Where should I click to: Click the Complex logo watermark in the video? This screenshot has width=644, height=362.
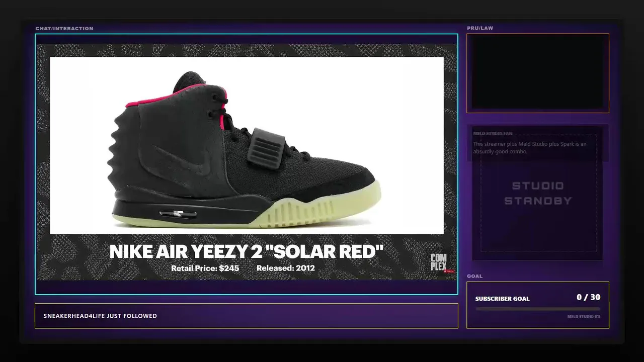tap(439, 262)
